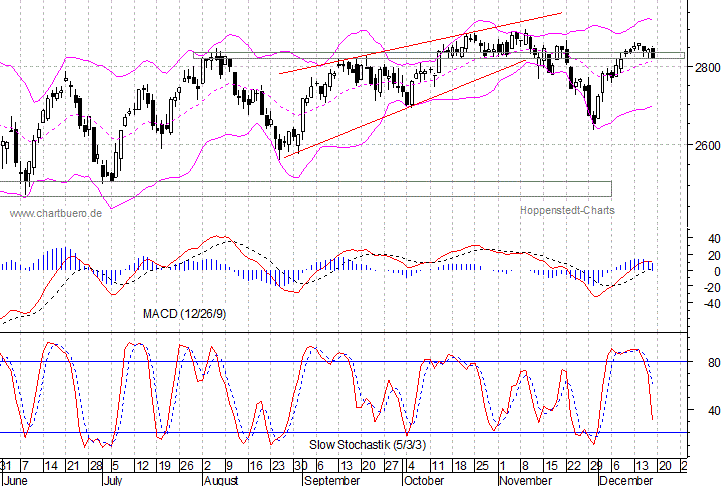
Task: Select date label 30 on time axis
Action: click(x=301, y=466)
